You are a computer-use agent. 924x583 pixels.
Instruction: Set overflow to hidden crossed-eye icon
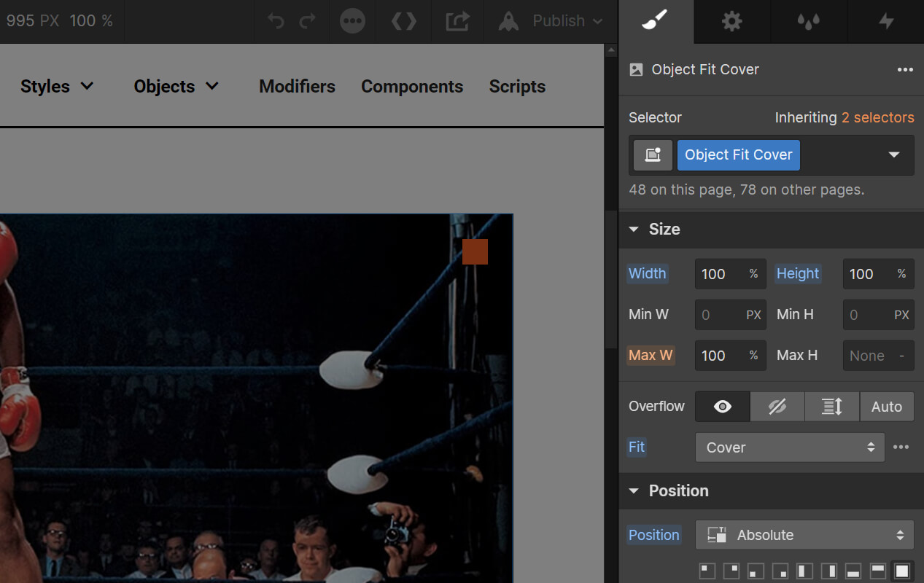pos(777,407)
